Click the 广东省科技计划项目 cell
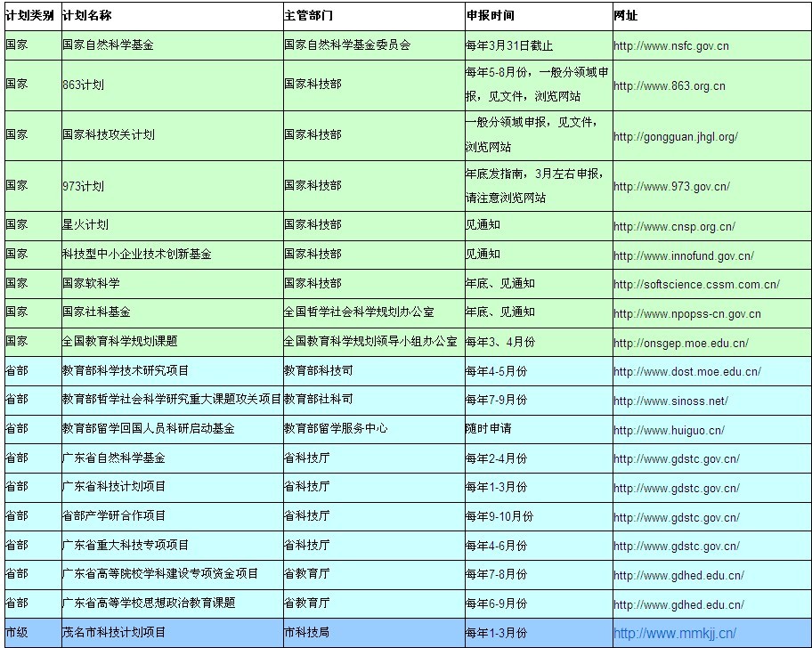Screen dimensions: 812x648 pos(173,487)
